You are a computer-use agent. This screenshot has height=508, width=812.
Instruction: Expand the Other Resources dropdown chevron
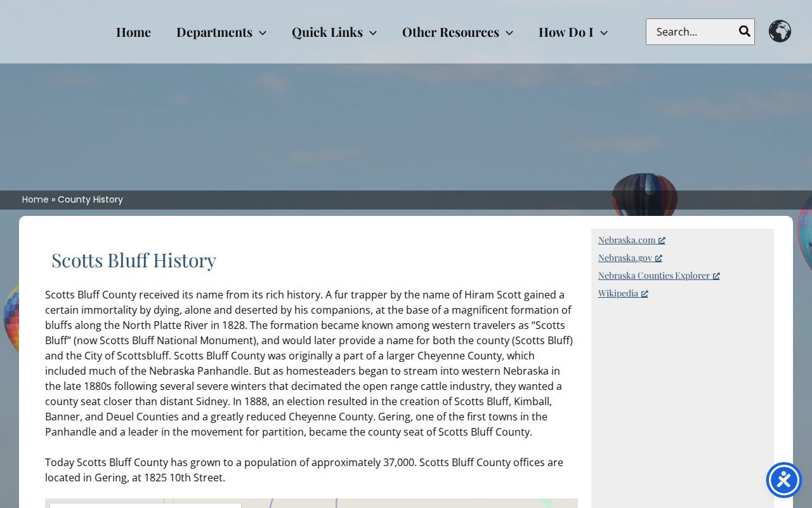point(509,33)
